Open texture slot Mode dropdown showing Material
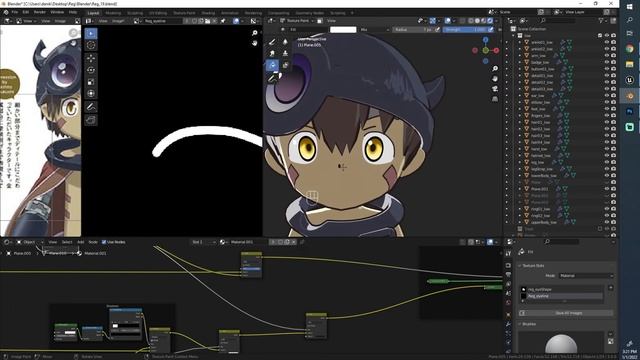The height and width of the screenshot is (360, 640). [586, 276]
